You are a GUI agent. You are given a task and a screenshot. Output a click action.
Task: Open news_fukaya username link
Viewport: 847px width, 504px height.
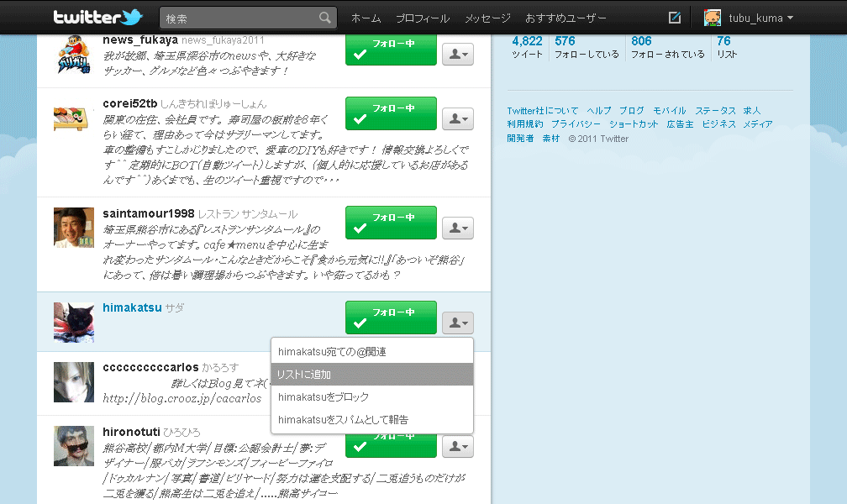[140, 40]
